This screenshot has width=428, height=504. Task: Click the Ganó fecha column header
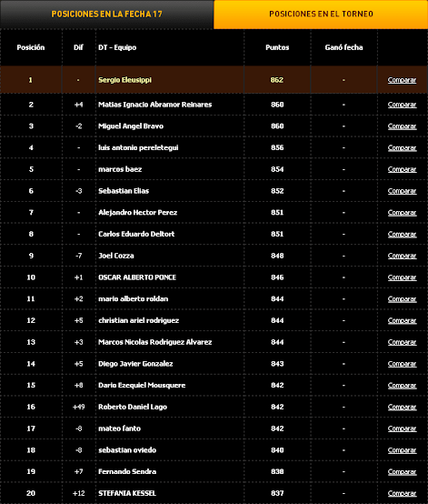coord(343,47)
